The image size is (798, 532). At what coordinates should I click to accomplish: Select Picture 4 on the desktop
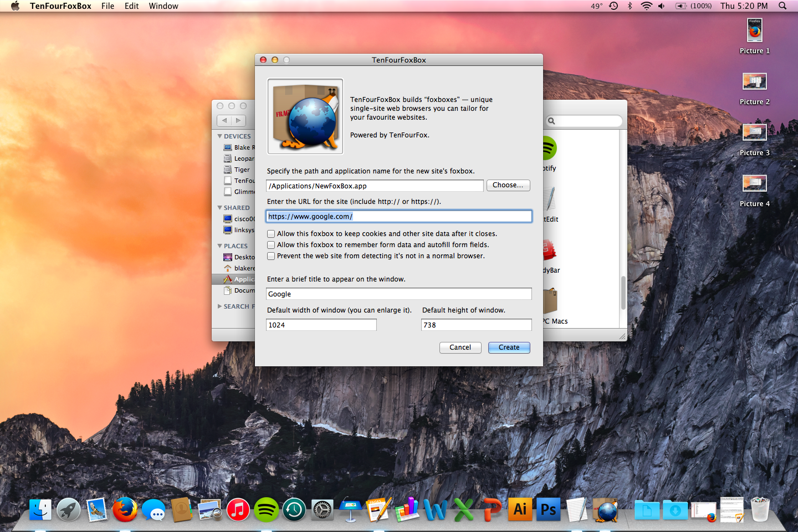click(x=755, y=190)
